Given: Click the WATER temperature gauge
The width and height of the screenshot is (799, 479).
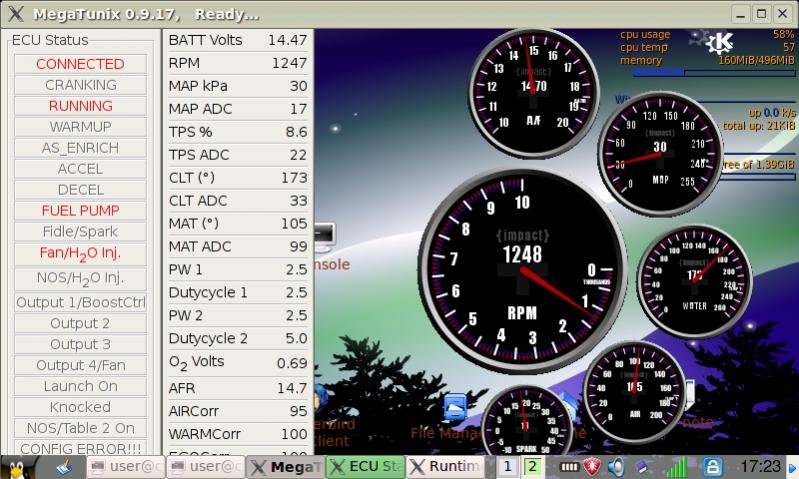Looking at the screenshot, I should click(692, 279).
